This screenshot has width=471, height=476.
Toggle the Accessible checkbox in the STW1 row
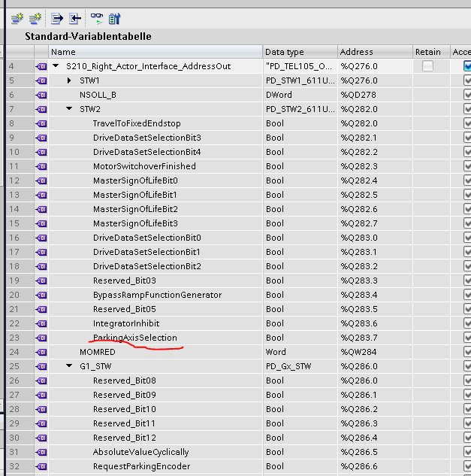tap(467, 80)
